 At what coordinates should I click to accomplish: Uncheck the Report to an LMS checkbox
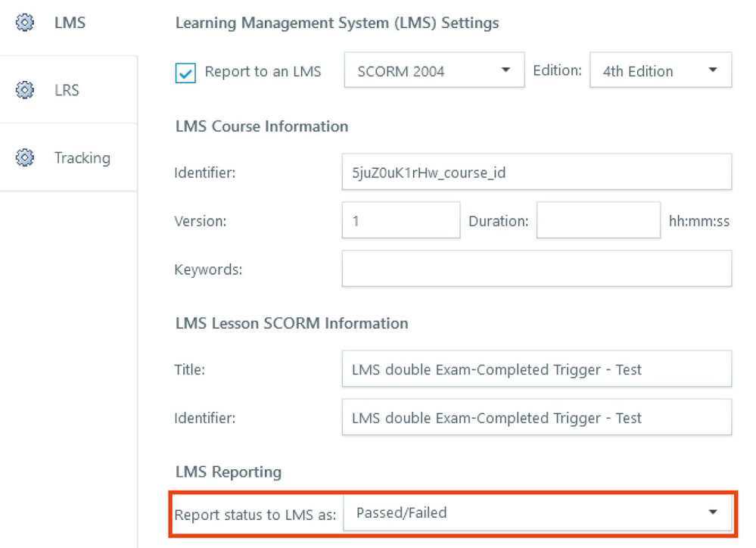[185, 73]
